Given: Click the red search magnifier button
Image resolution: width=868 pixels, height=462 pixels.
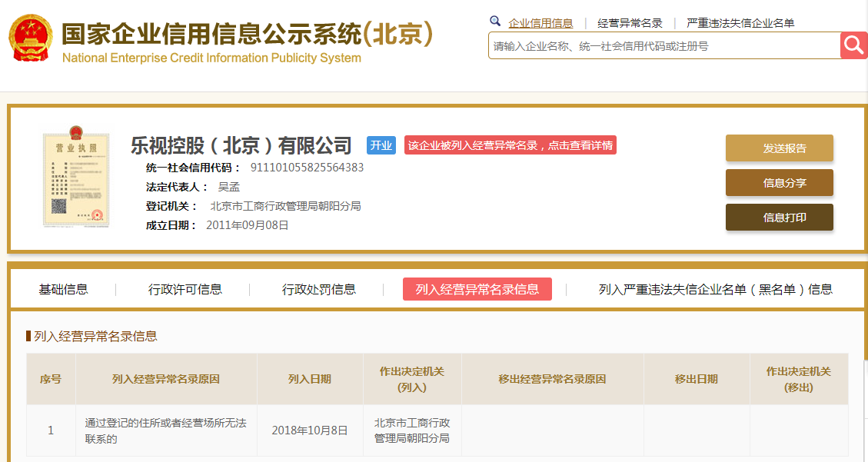Looking at the screenshot, I should [x=853, y=45].
